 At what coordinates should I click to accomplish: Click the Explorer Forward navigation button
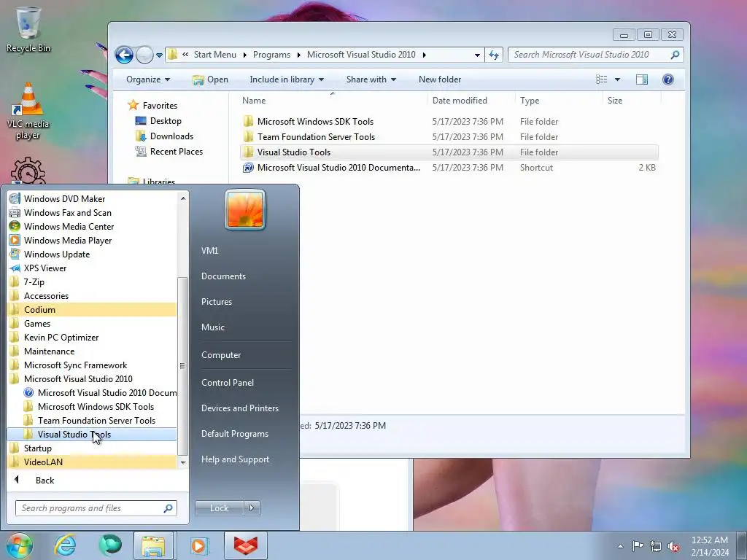coord(144,55)
